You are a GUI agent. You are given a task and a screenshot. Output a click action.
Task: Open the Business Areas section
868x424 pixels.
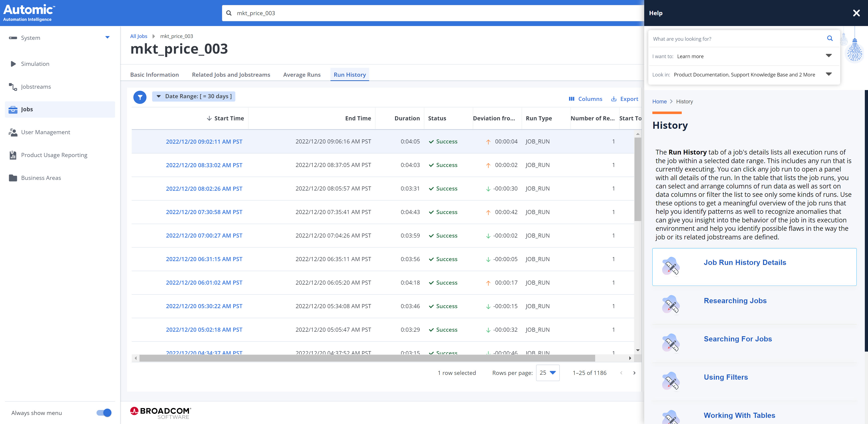[x=41, y=178]
